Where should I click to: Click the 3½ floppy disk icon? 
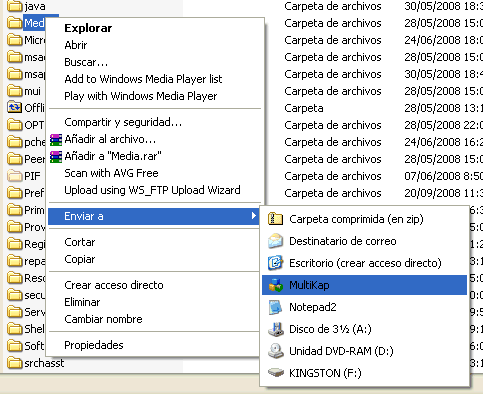pyautogui.click(x=276, y=329)
